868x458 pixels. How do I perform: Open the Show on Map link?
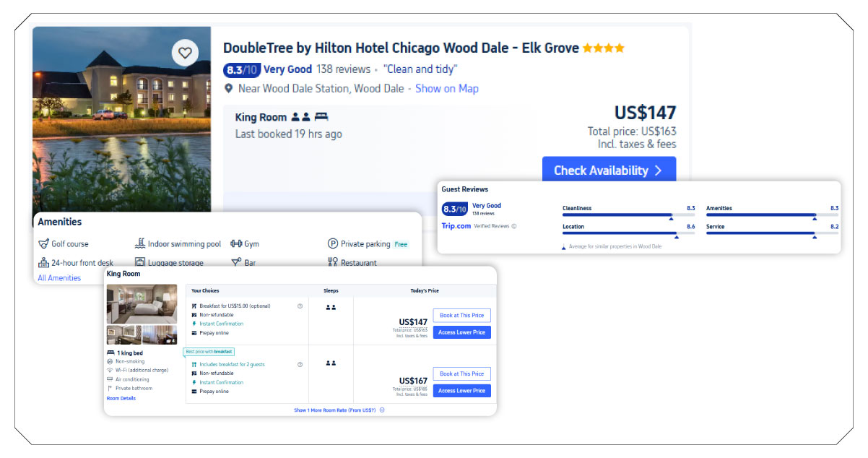click(446, 88)
